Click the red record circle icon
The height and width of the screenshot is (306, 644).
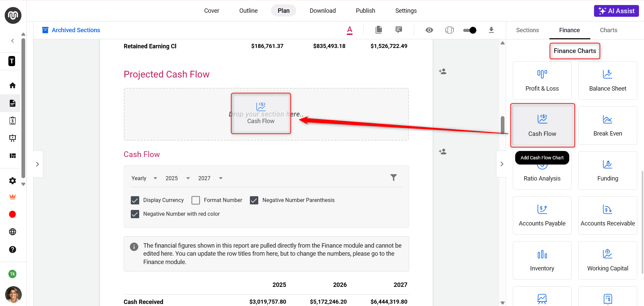[12, 214]
